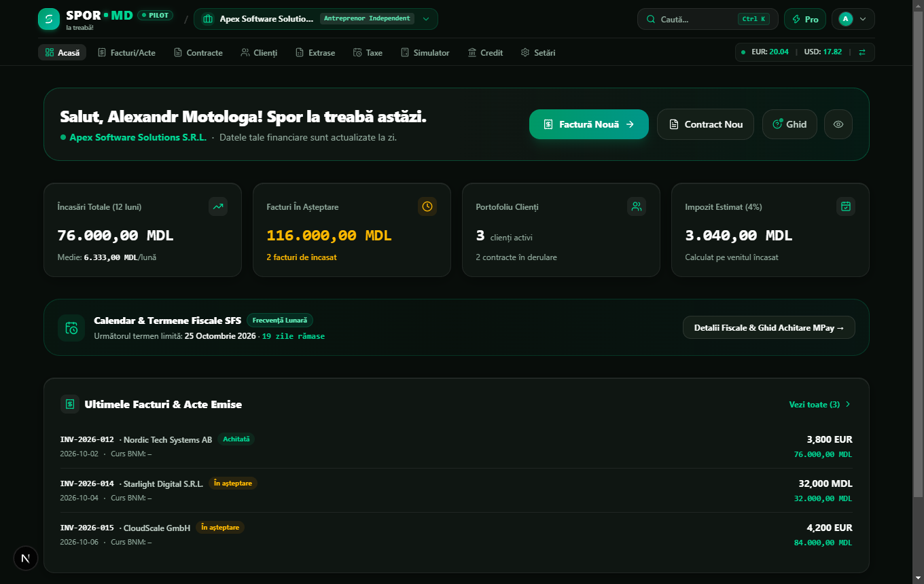Click the calendar clock icon beside Termene Fiscale
The height and width of the screenshot is (584, 924).
coord(71,328)
